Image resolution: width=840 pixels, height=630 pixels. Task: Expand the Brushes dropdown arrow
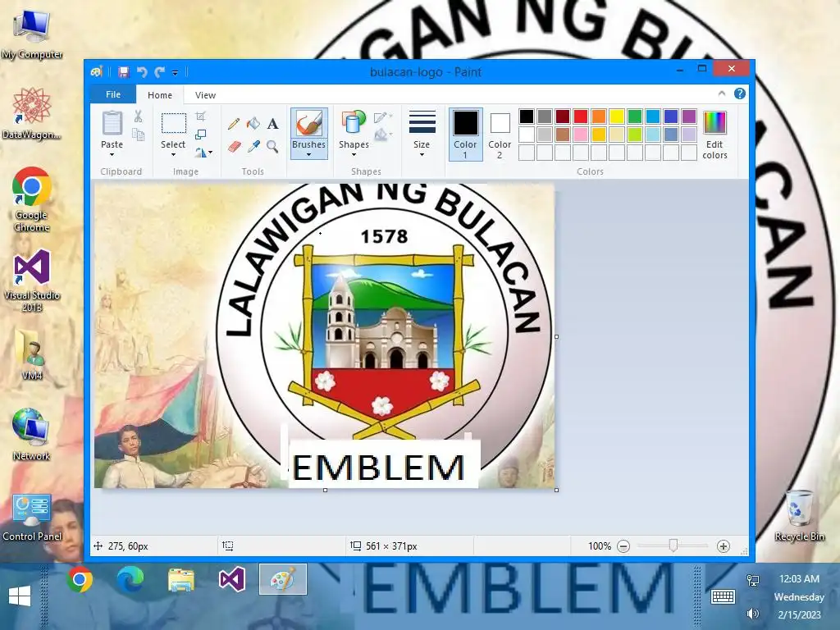(308, 155)
